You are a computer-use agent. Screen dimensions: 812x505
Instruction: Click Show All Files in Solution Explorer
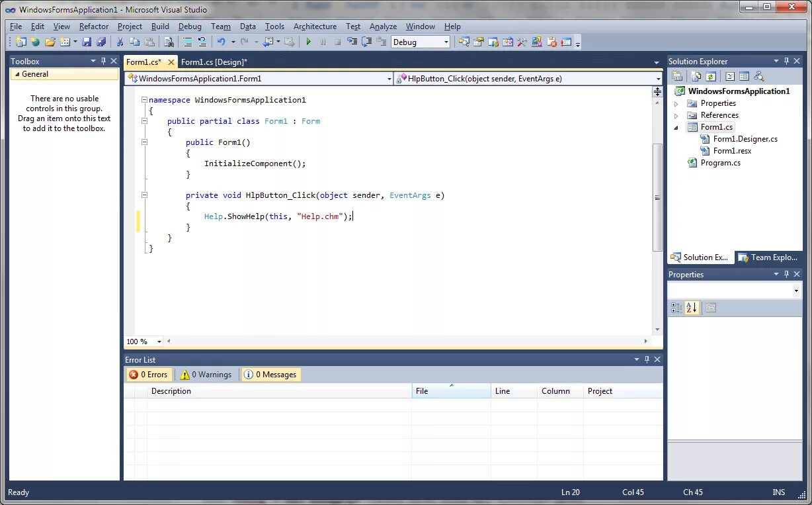click(x=696, y=77)
